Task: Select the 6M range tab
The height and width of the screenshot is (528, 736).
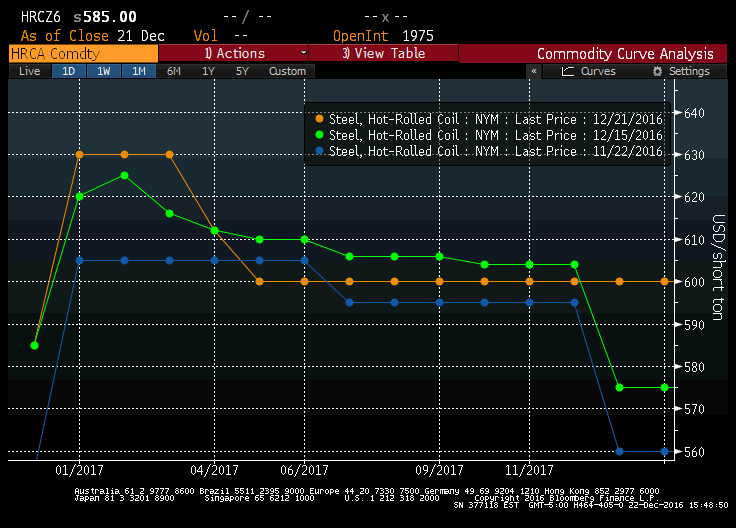Action: click(174, 72)
